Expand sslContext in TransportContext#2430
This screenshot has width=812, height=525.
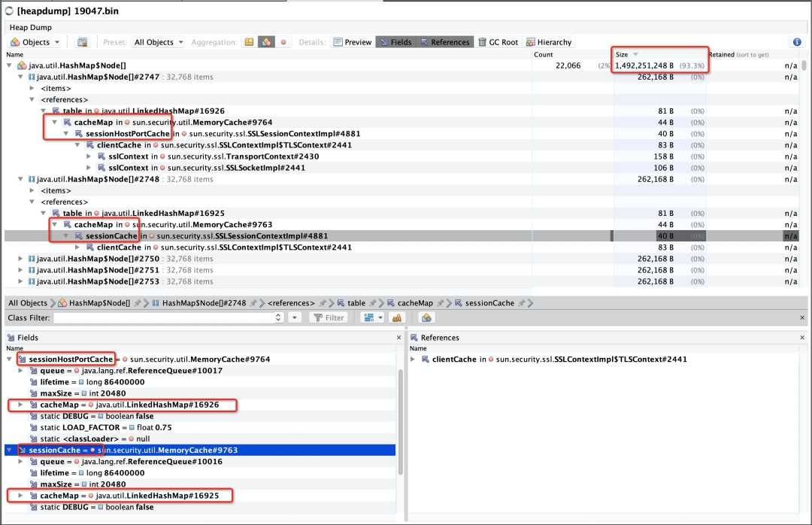click(x=89, y=156)
